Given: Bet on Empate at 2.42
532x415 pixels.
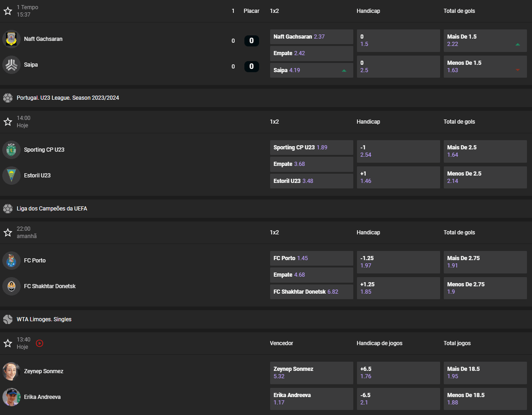Looking at the screenshot, I should (311, 53).
